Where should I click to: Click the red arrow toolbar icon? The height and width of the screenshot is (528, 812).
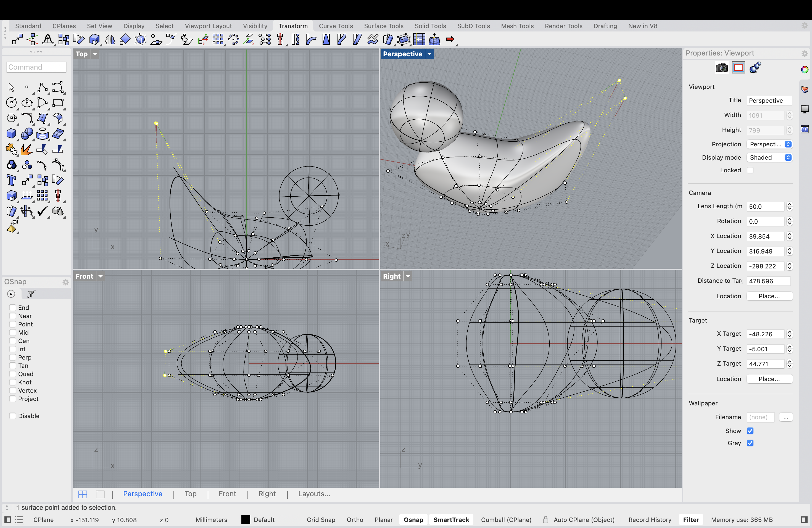(x=450, y=39)
